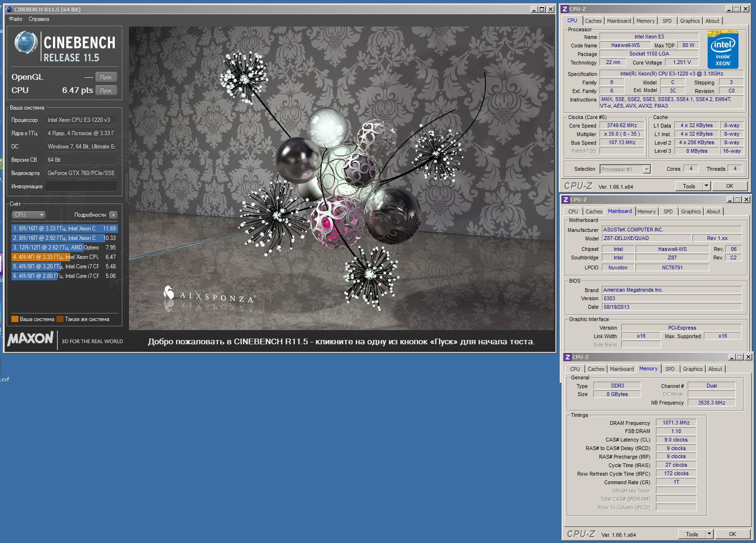
Task: Switch to CPU tab in Mainboard CPU-Z window
Action: [573, 212]
